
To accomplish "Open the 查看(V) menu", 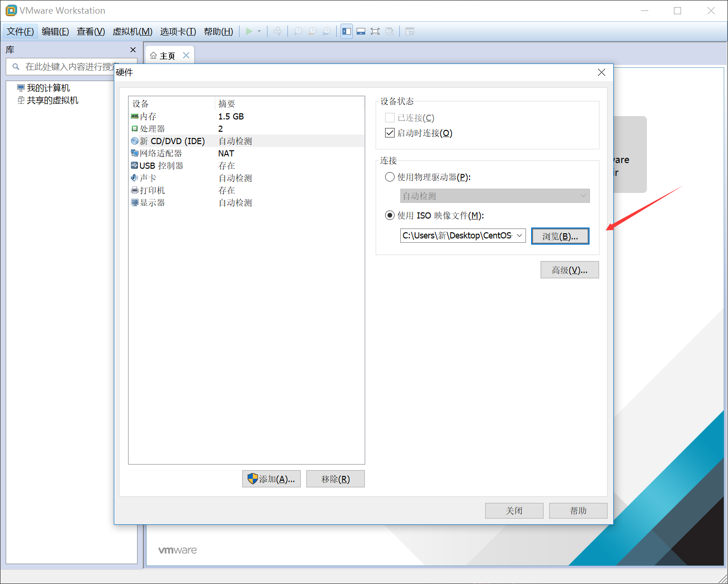I will click(91, 31).
